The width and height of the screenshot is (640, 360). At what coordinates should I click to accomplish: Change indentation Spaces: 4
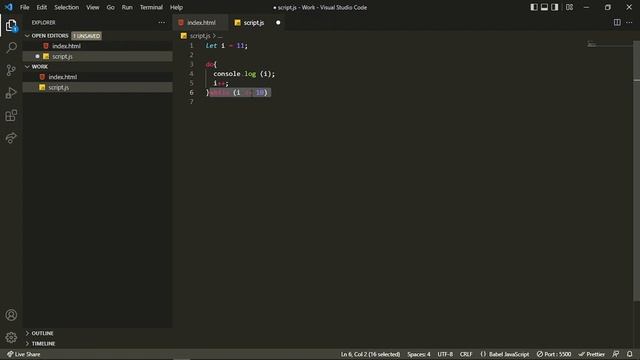coord(418,354)
